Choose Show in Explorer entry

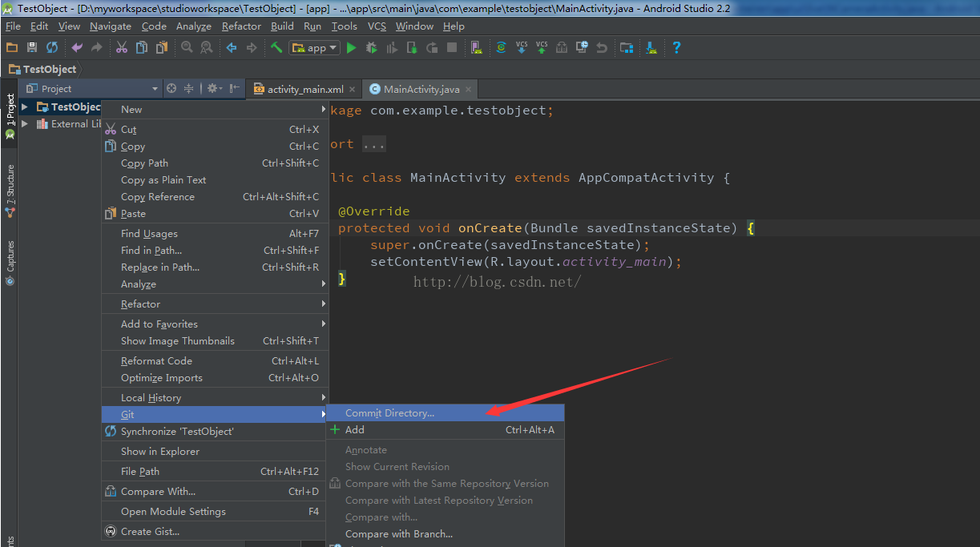click(x=213, y=452)
